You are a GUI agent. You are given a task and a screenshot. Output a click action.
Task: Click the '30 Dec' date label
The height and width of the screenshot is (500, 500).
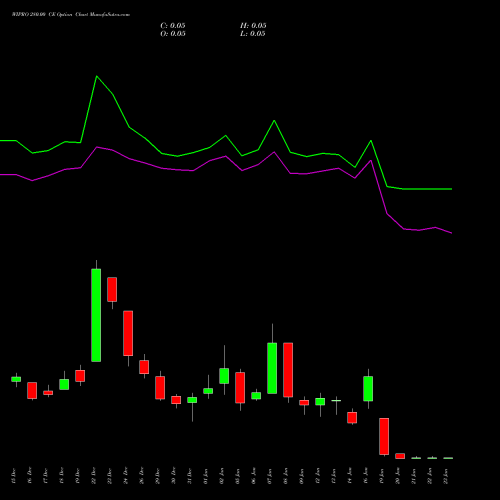tap(174, 476)
